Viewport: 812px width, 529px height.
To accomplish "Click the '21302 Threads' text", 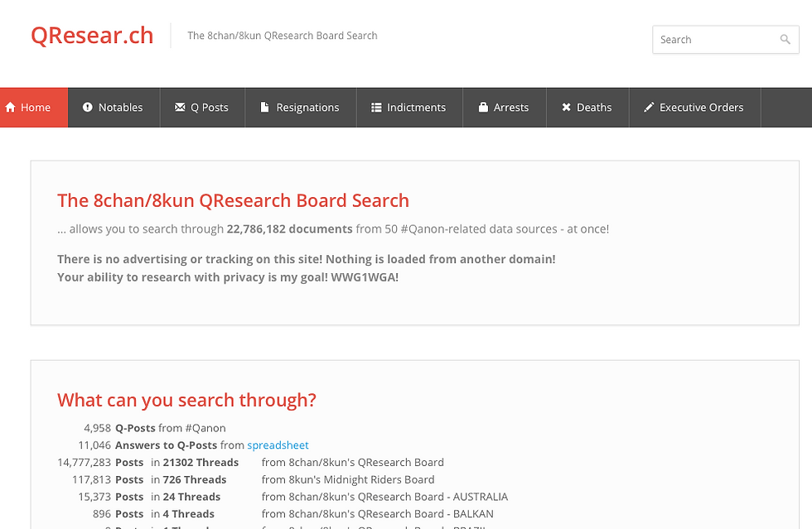I will coord(201,462).
